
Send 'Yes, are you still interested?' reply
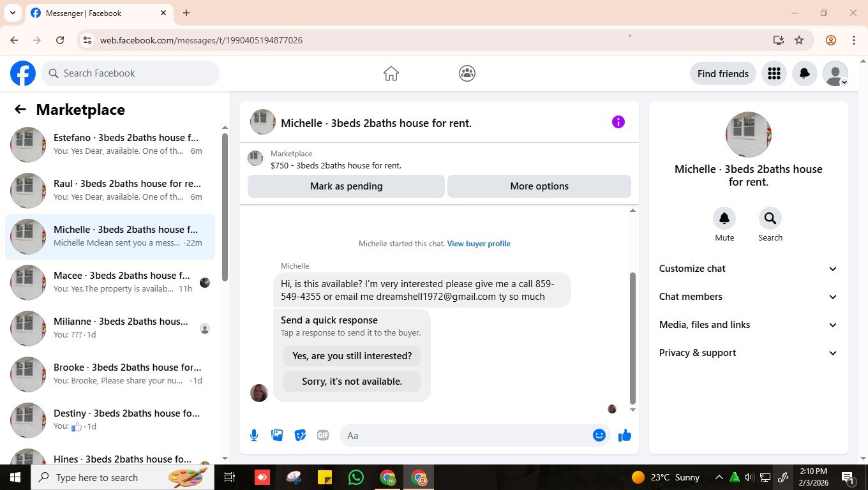352,356
